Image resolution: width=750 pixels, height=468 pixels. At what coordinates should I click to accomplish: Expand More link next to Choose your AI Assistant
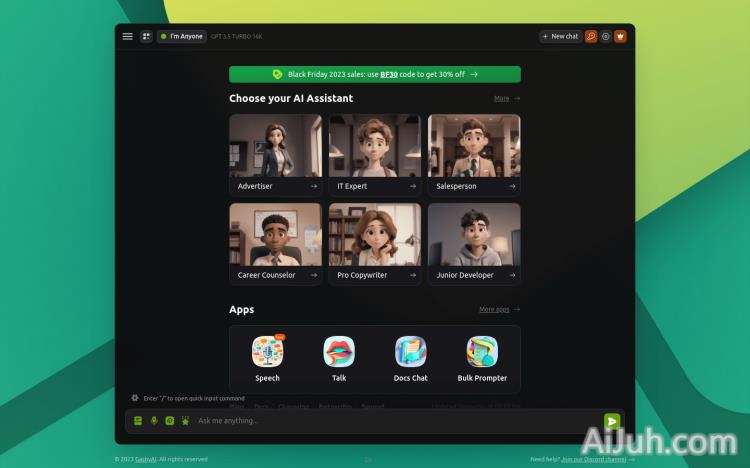point(506,99)
